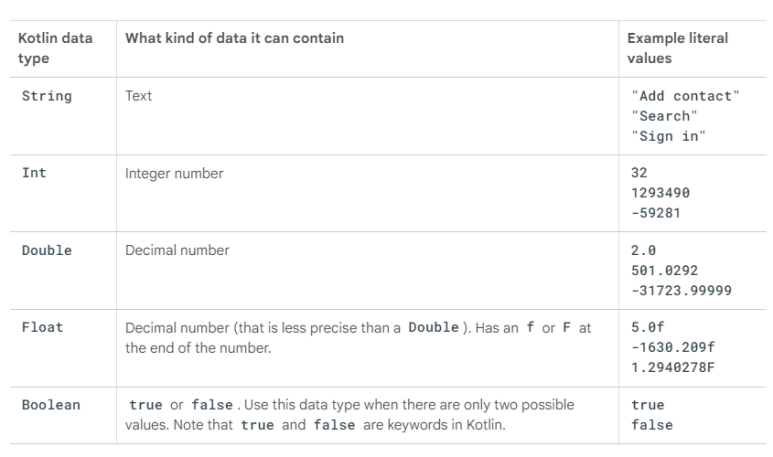This screenshot has width=773, height=457.
Task: Click the "Example literal values" column header
Action: click(677, 48)
